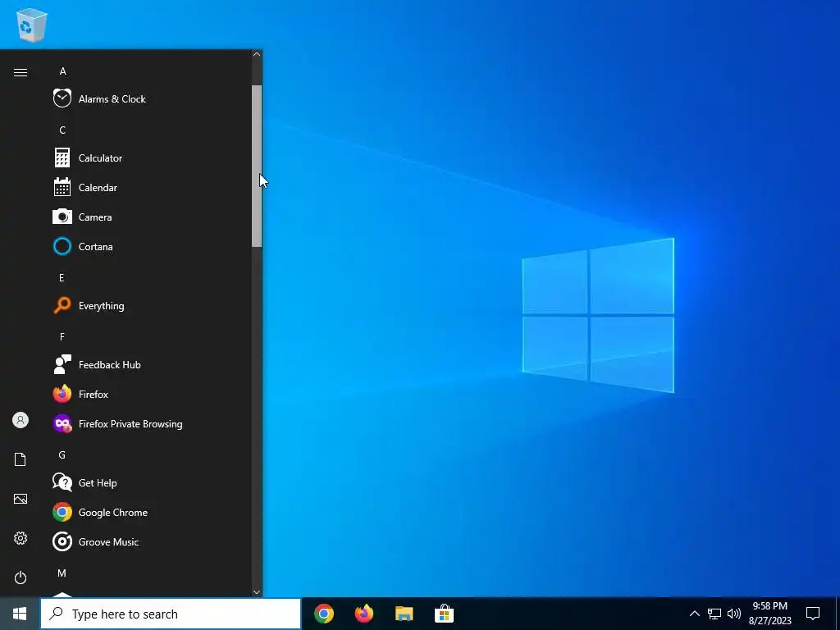Screen dimensions: 840x630
Task: Click letter C group header
Action: click(x=62, y=130)
